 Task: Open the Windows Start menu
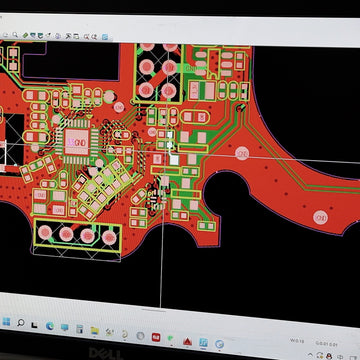click(6, 322)
